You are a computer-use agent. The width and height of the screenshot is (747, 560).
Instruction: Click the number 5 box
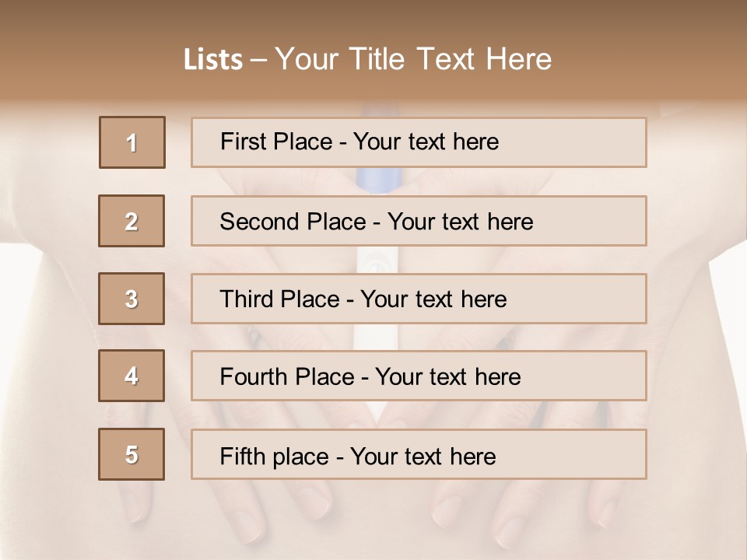pyautogui.click(x=132, y=454)
